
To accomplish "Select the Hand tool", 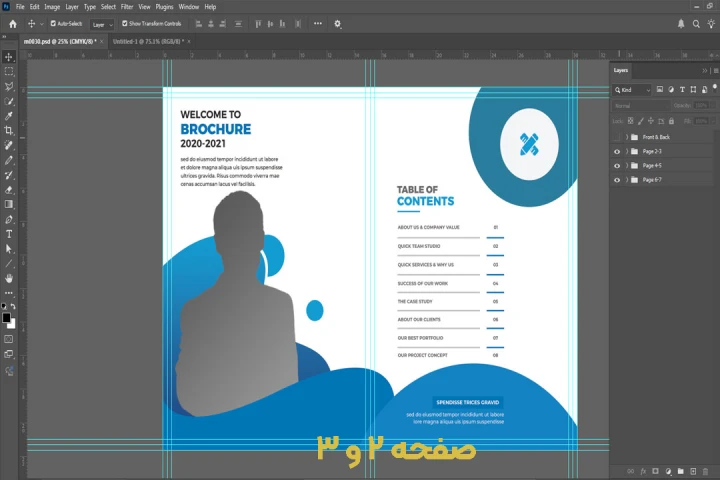I will click(x=9, y=278).
